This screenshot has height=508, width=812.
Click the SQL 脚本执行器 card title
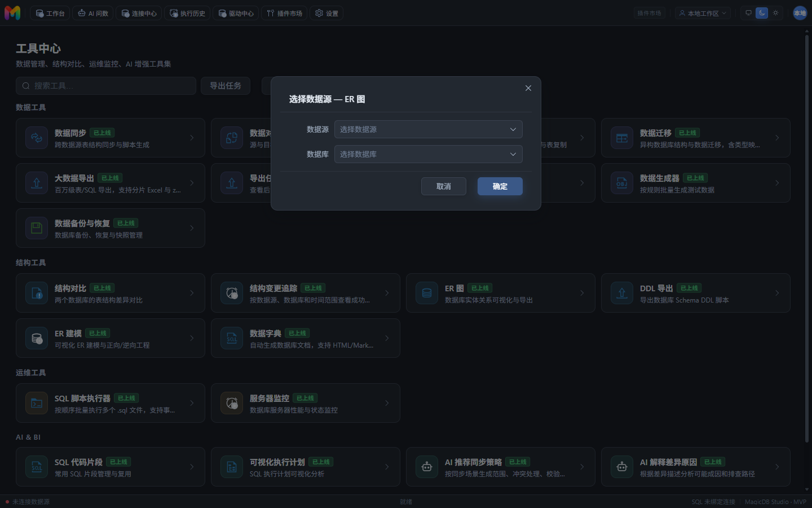(x=82, y=398)
